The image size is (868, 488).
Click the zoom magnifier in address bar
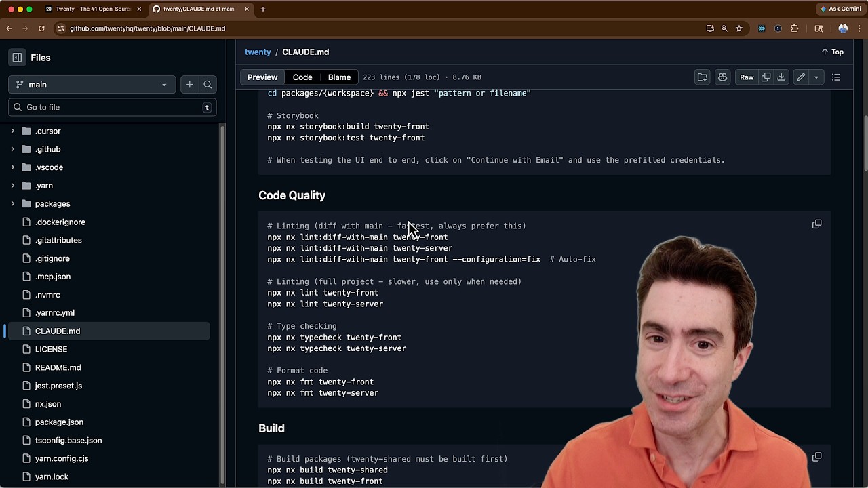pyautogui.click(x=724, y=28)
